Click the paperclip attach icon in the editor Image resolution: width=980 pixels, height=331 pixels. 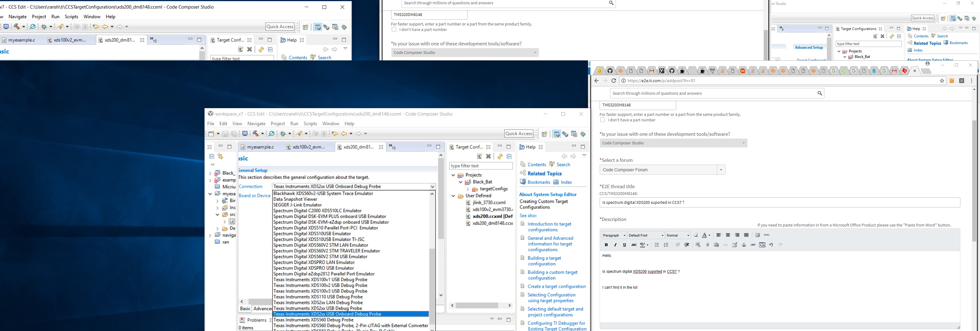(708, 245)
